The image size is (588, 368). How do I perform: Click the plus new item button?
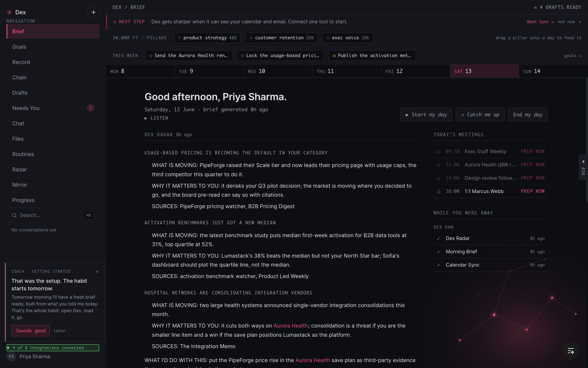(x=93, y=12)
